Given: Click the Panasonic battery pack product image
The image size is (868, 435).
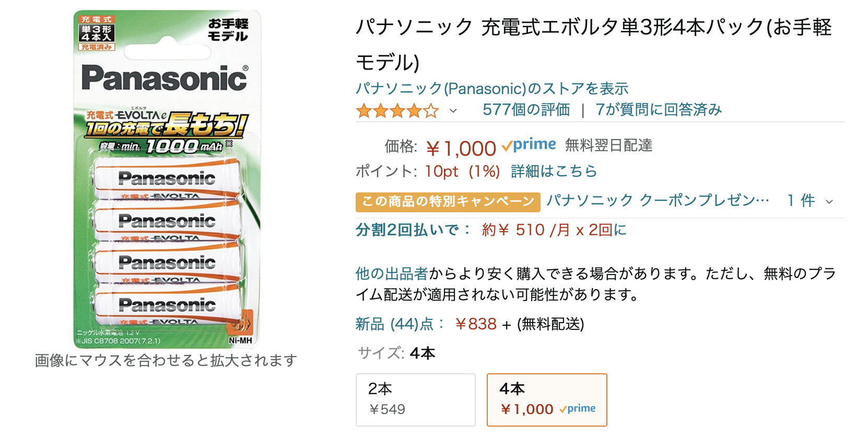Looking at the screenshot, I should tap(167, 179).
